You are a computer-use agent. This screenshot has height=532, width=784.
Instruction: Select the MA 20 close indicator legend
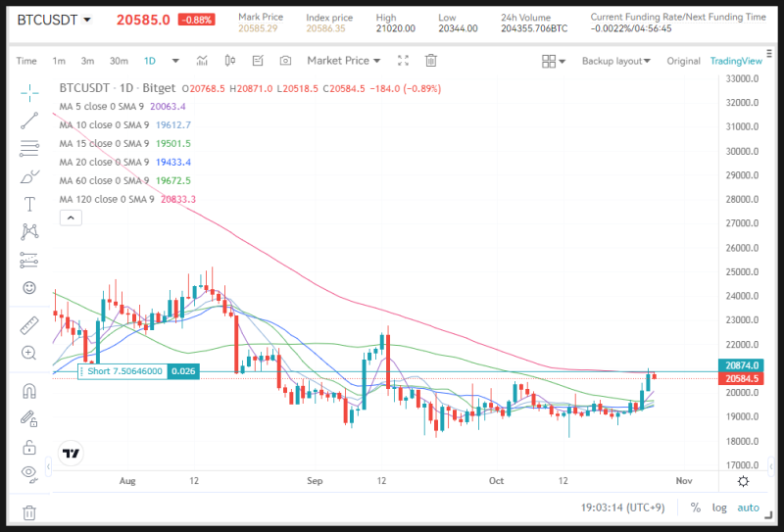click(125, 162)
